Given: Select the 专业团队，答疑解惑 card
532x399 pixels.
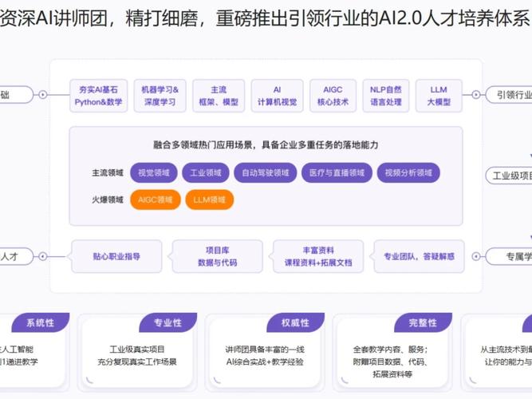Looking at the screenshot, I should [x=419, y=256].
